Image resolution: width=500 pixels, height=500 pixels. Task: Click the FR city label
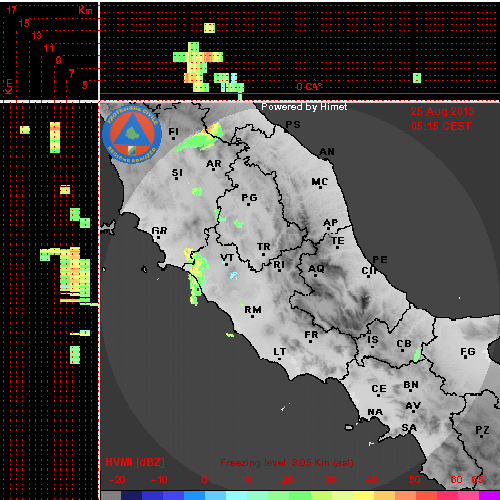(311, 335)
